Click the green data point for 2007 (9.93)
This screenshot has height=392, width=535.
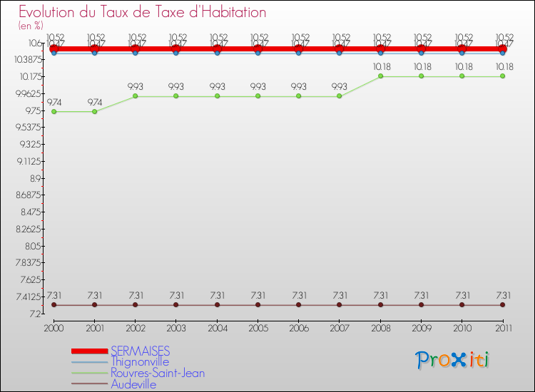[x=339, y=96]
